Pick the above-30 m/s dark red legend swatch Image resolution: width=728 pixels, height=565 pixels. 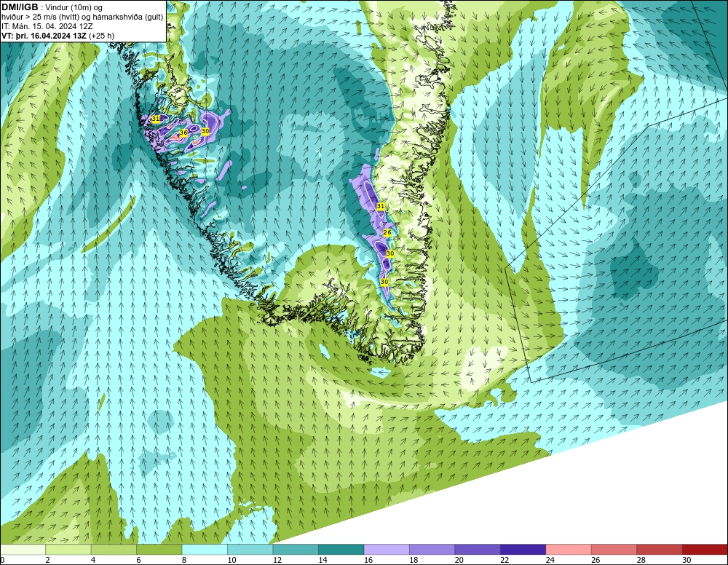tap(705, 550)
